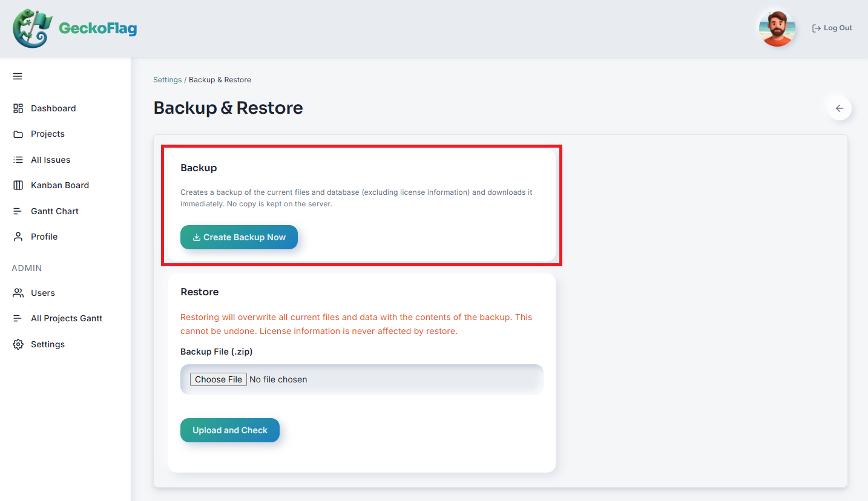
Task: Click download icon on Create Backup
Action: click(197, 237)
